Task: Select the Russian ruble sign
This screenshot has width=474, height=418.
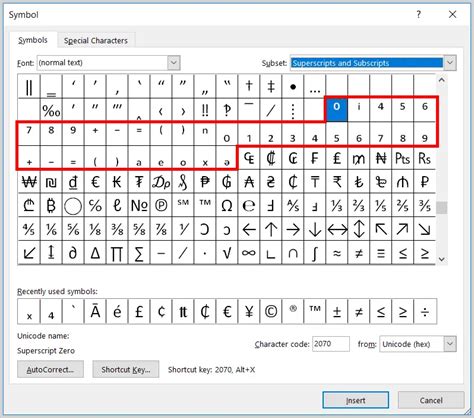Action: pos(425,182)
